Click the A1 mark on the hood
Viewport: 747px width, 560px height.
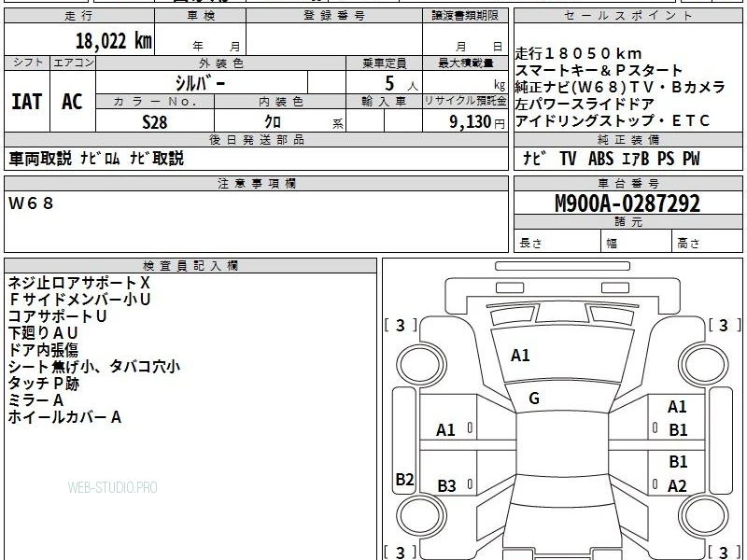click(x=520, y=356)
